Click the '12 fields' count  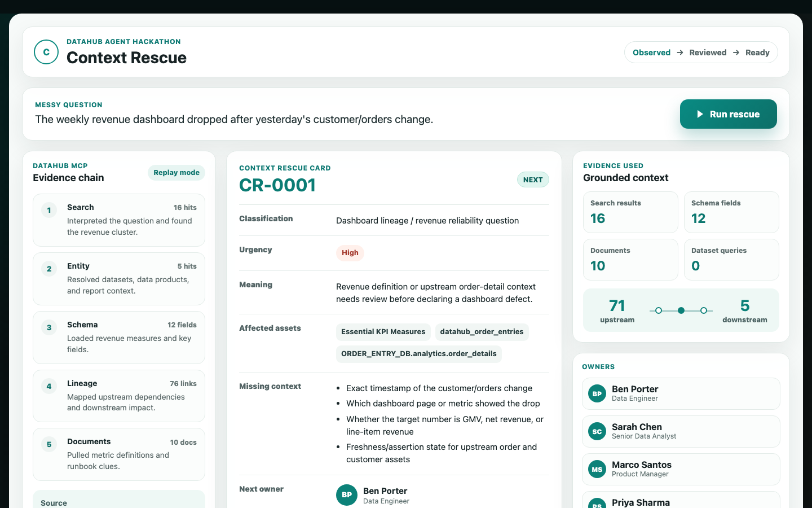[x=182, y=325]
